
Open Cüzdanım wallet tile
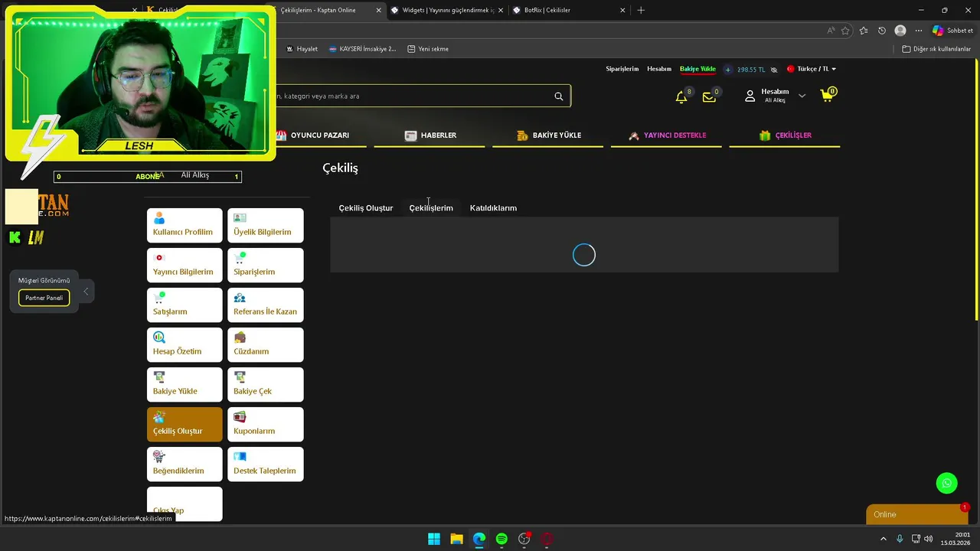266,345
